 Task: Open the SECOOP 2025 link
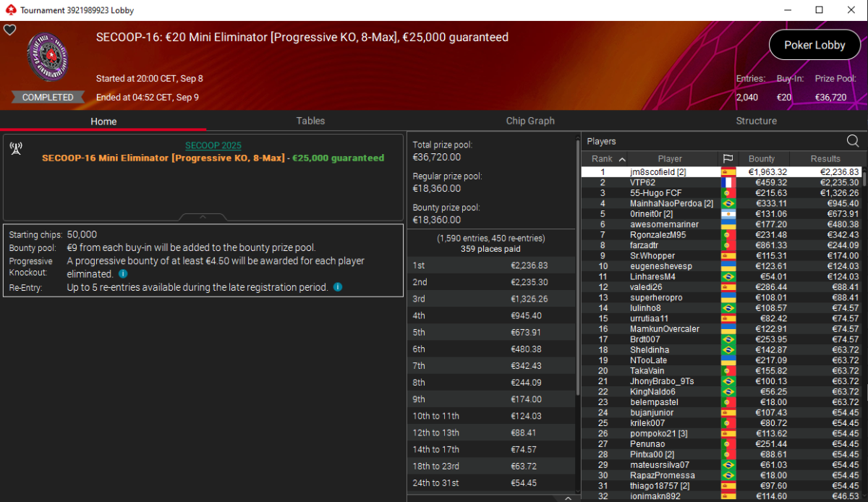pos(213,145)
